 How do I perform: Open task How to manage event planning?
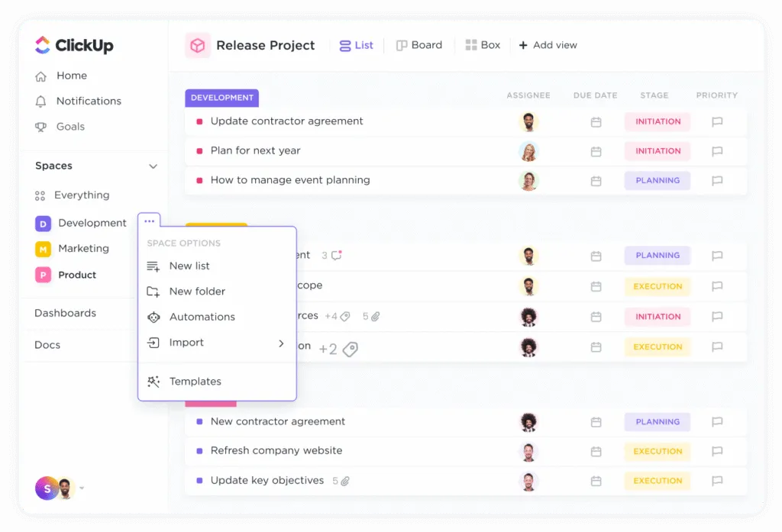pyautogui.click(x=290, y=180)
